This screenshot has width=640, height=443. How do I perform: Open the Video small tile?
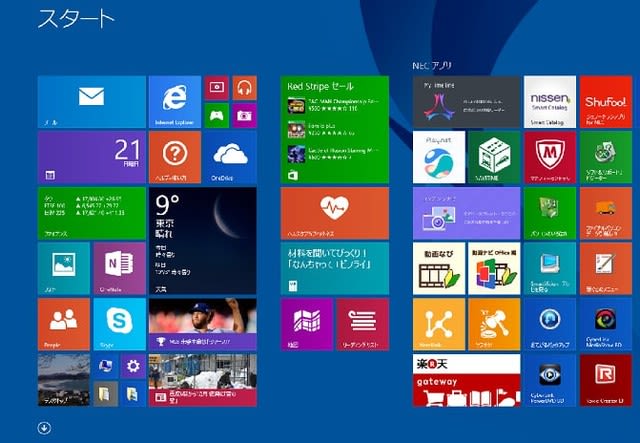pos(216,87)
